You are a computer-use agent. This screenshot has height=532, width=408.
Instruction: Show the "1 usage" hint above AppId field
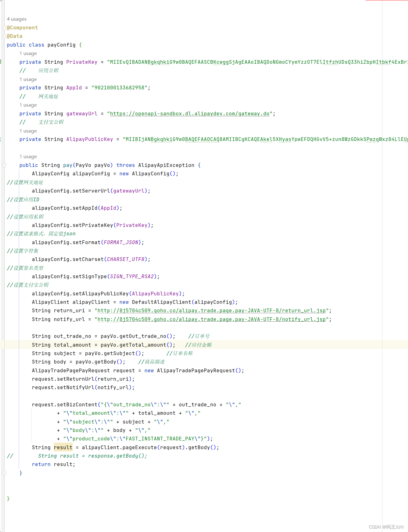28,79
